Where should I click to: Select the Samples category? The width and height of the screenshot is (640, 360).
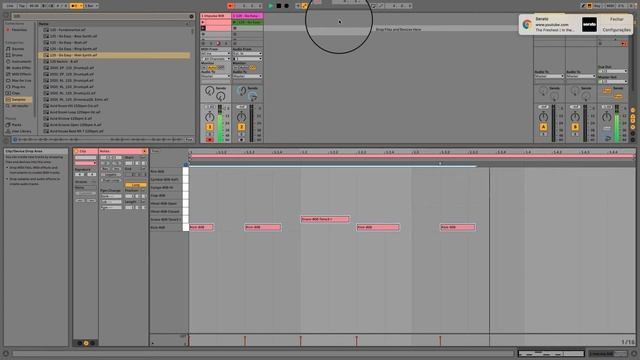(18, 99)
